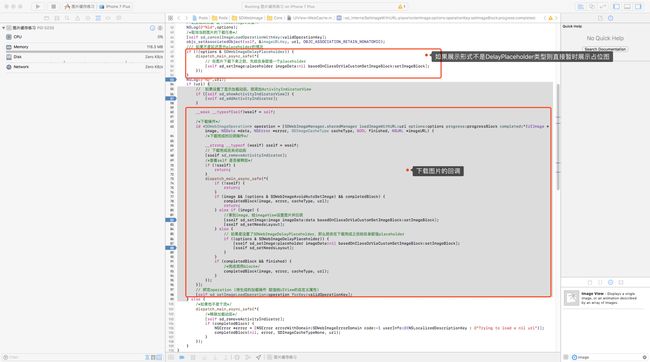
Task: Click the Stop button in the toolbar
Action: click(53, 7)
